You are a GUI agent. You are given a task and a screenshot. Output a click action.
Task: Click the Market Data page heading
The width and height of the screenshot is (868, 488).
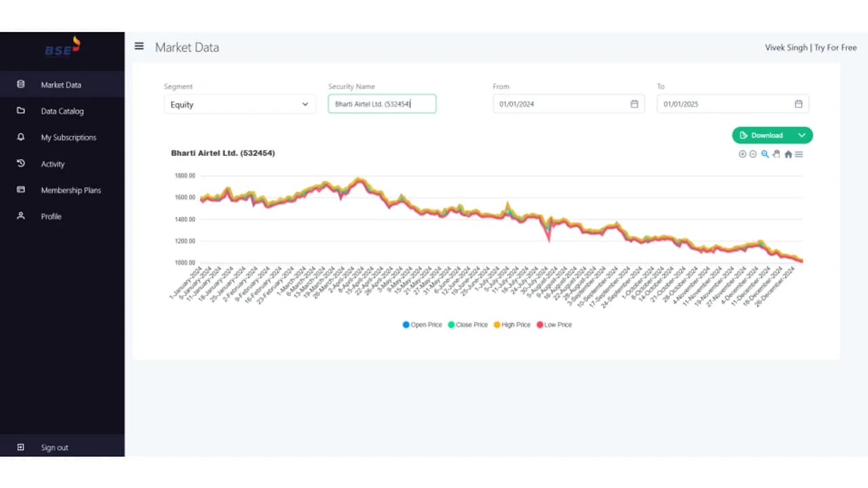tap(186, 47)
